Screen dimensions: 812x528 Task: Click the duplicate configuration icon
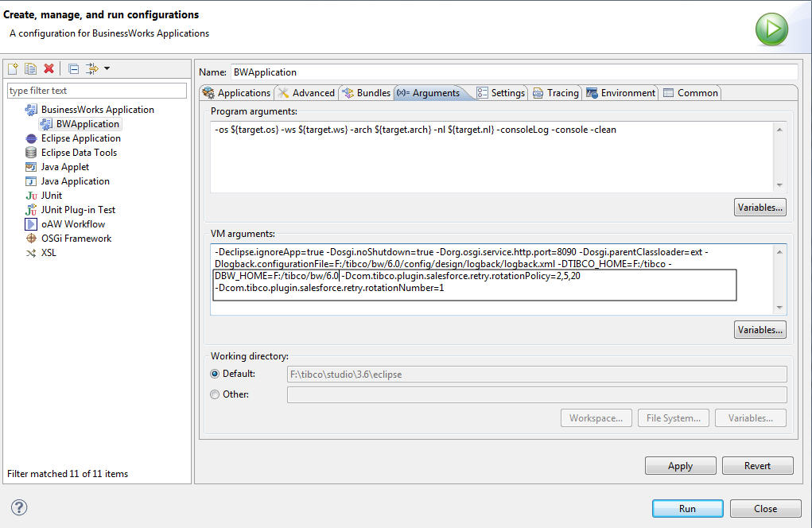point(30,69)
